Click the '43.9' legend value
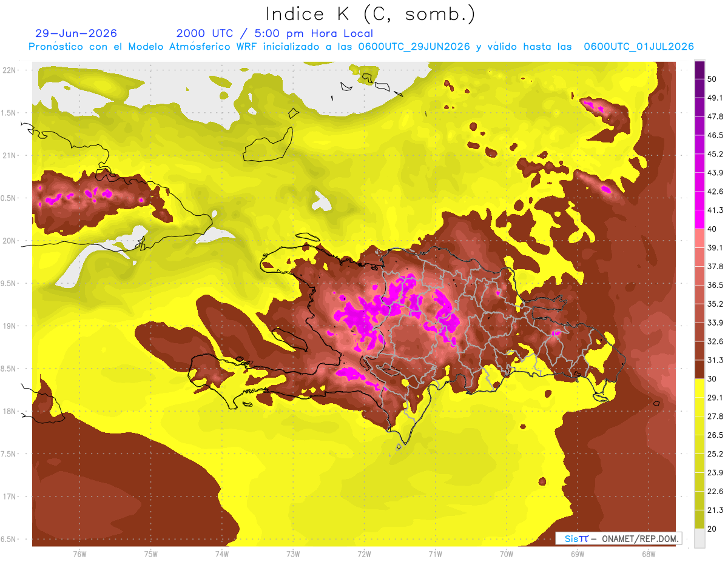This screenshot has width=728, height=562. [x=715, y=173]
